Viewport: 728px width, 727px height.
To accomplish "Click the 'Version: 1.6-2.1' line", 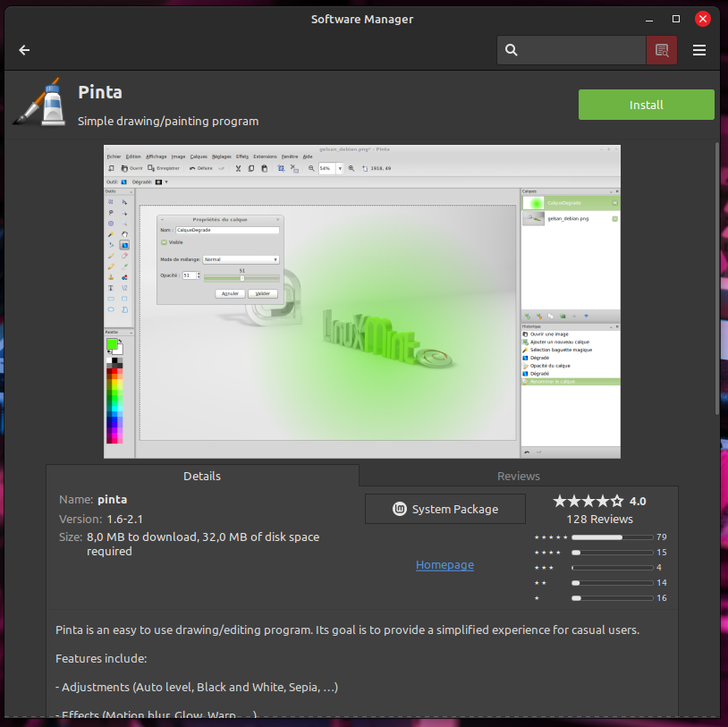I will coord(101,519).
